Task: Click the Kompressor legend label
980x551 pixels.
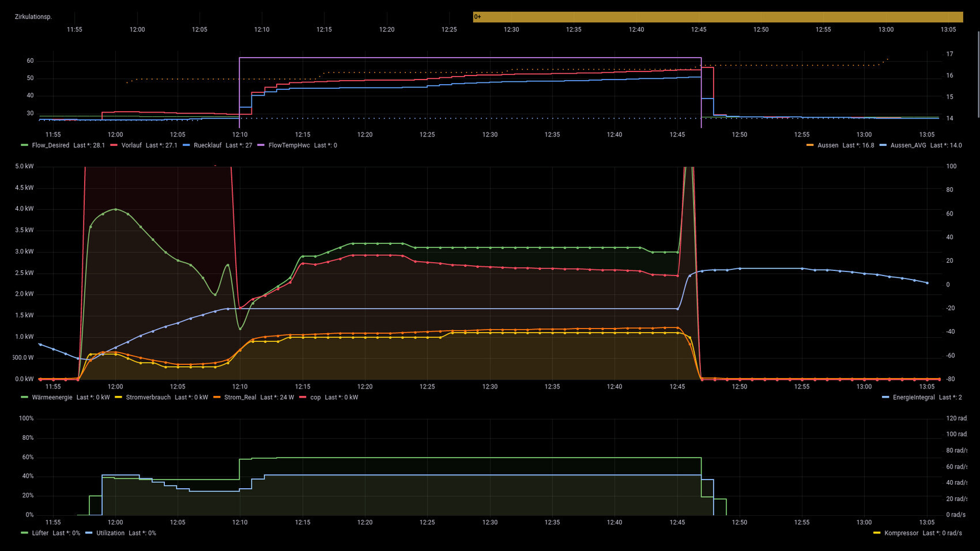Action: tap(901, 533)
